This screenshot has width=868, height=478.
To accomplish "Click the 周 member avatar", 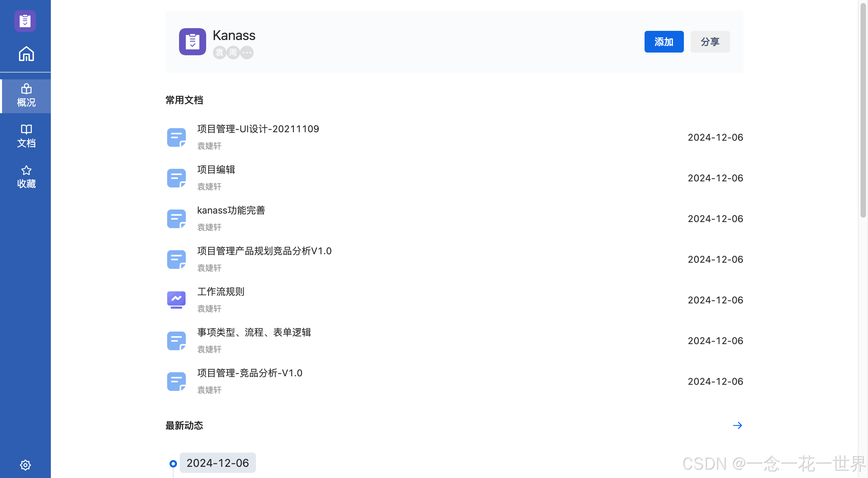I will [x=233, y=53].
